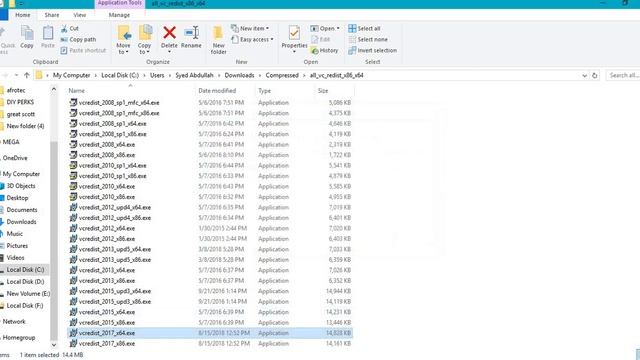
Task: Go to Compressed breadcrumb folder
Action: [282, 76]
